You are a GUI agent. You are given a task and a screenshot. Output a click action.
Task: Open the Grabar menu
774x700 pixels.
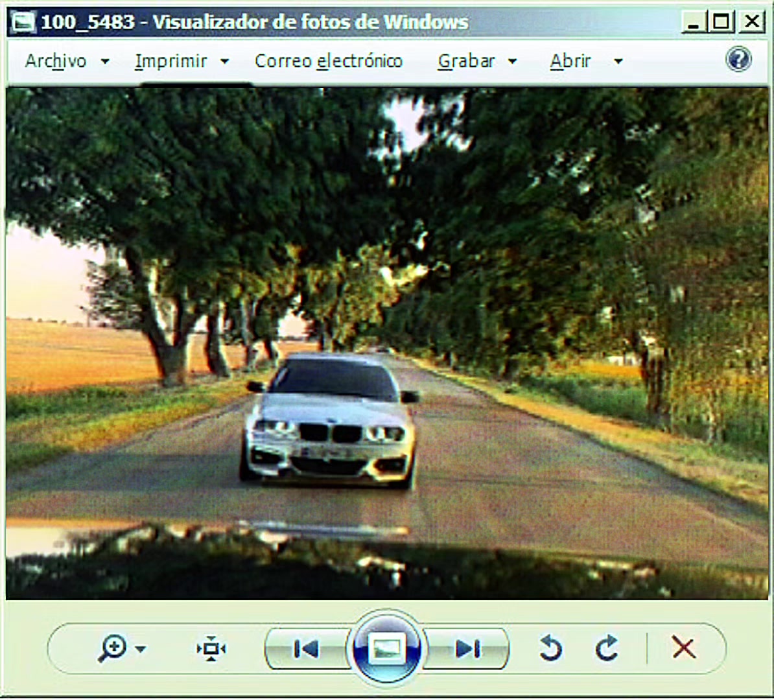tap(466, 61)
